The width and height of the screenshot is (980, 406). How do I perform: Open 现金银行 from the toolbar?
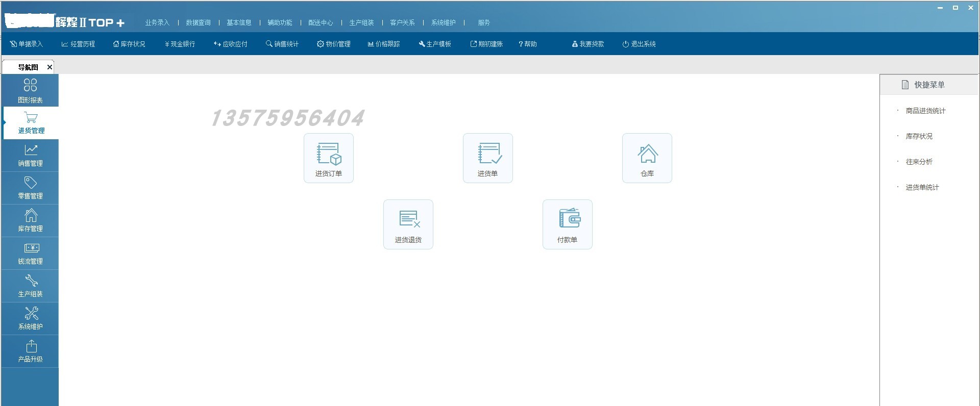point(180,44)
